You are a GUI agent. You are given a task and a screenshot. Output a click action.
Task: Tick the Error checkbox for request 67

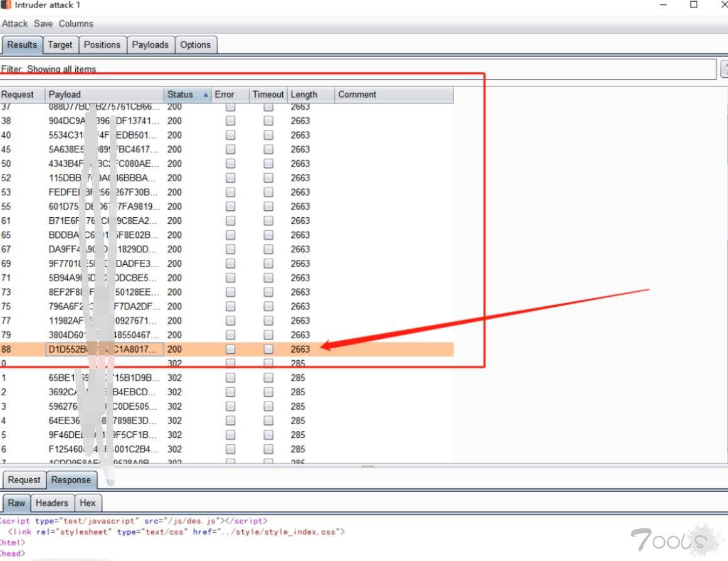point(230,249)
